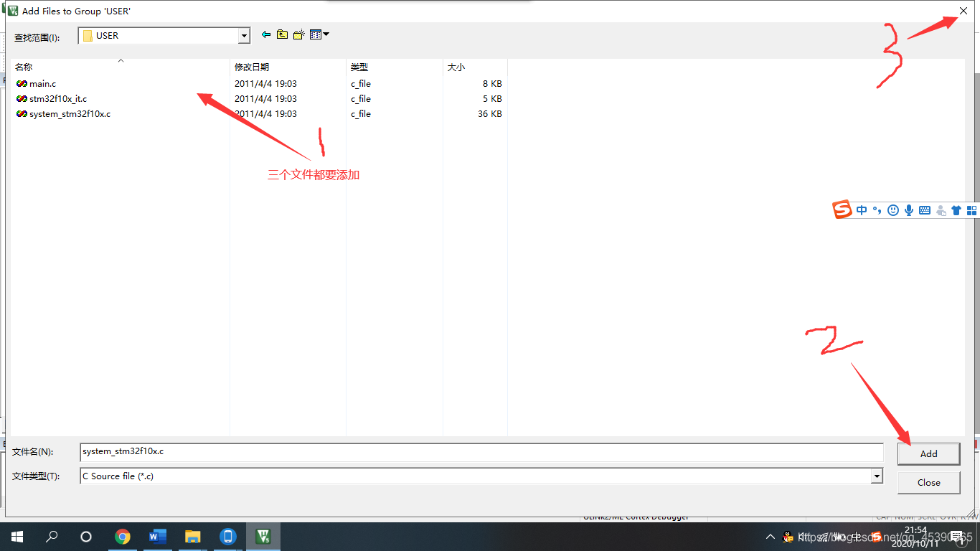Open the 文件类型 C Source file dropdown
The height and width of the screenshot is (551, 980).
[x=876, y=476]
